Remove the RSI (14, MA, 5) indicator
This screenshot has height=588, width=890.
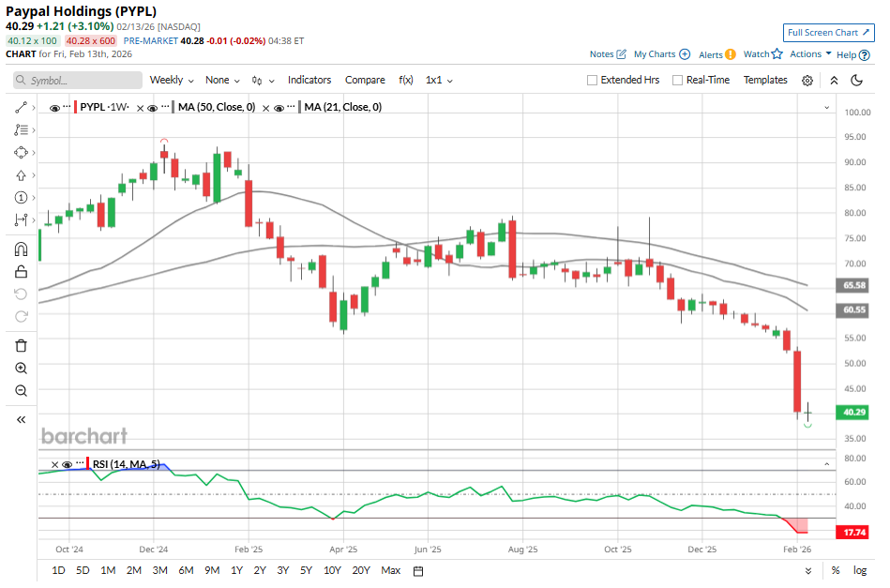[54, 465]
